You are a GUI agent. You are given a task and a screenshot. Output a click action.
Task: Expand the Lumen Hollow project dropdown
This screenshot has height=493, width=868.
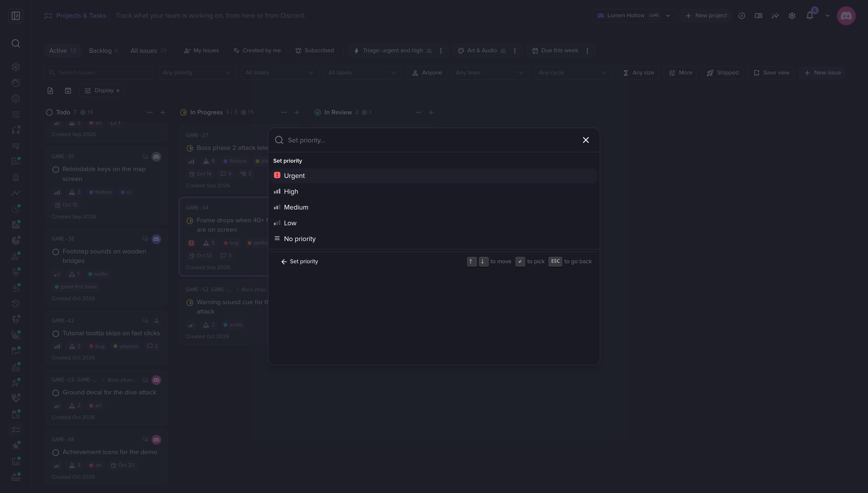point(634,16)
